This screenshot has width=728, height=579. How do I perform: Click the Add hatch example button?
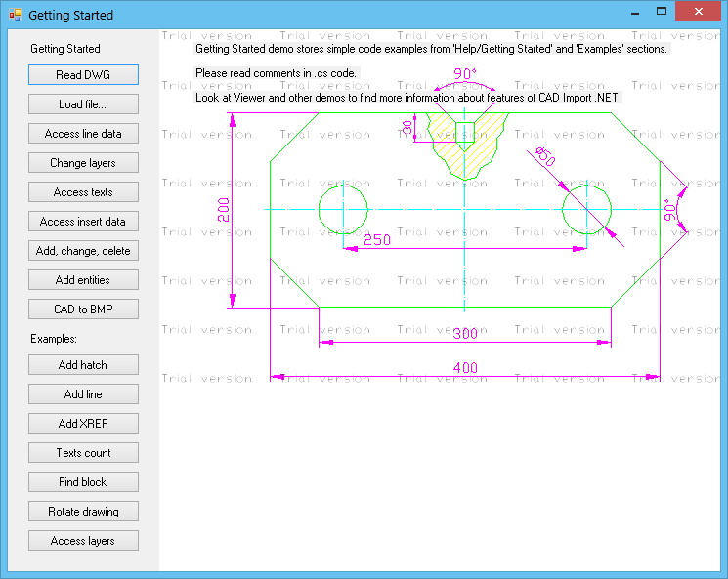83,365
